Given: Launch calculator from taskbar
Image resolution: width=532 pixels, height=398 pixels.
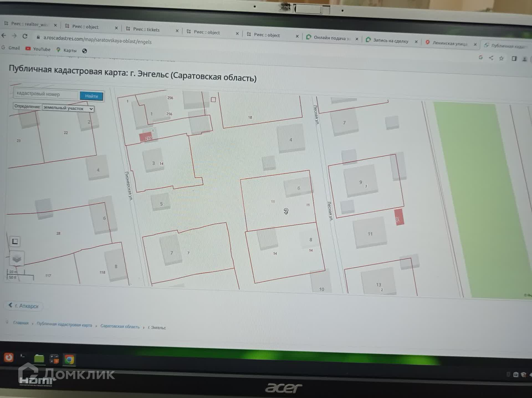Looking at the screenshot, I should [54, 359].
